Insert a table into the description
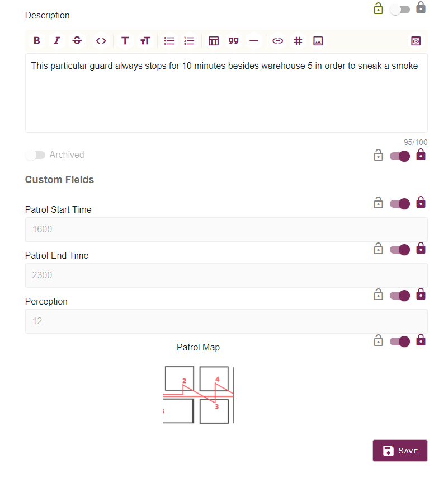Viewport: 448px width, 477px height. (x=213, y=41)
